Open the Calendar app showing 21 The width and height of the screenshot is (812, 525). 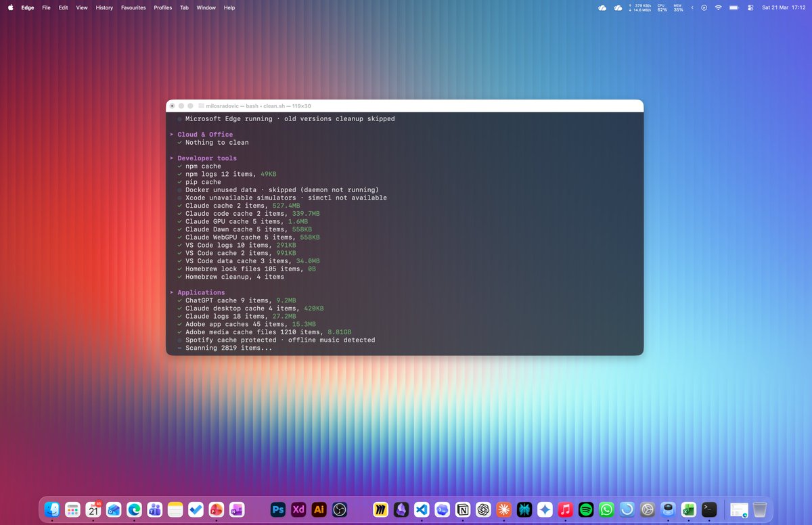point(93,509)
